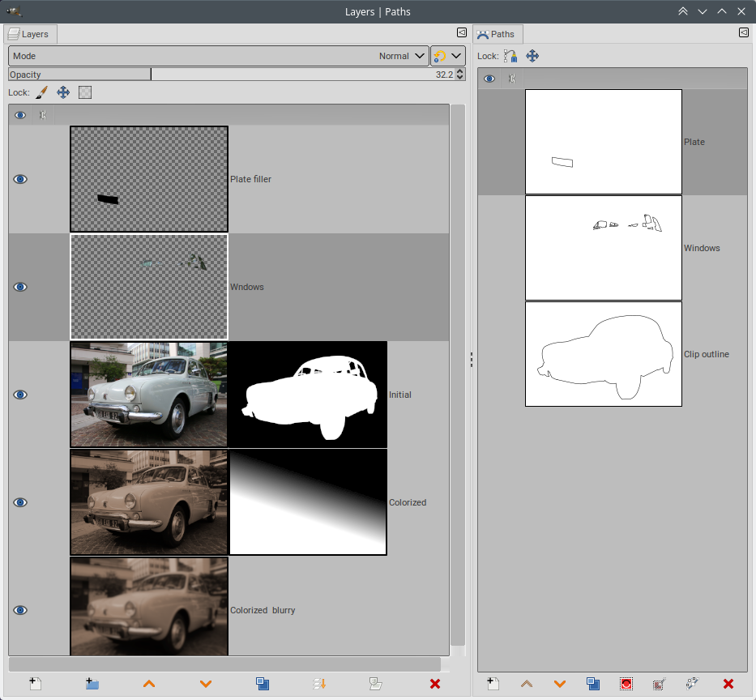Select the Clip outline path

604,354
